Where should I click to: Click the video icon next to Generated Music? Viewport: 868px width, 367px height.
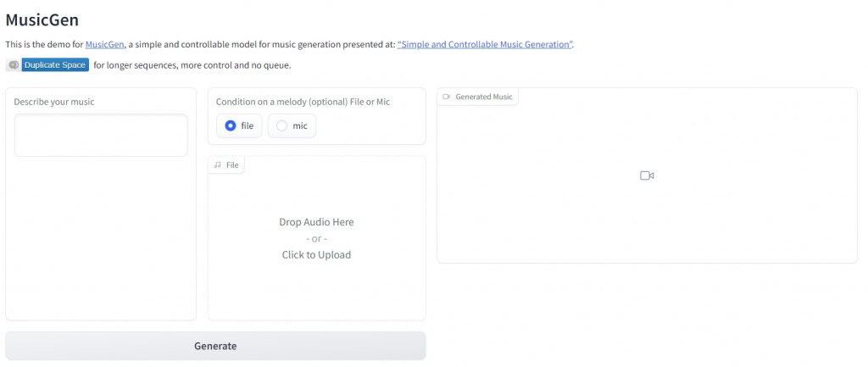[x=447, y=97]
